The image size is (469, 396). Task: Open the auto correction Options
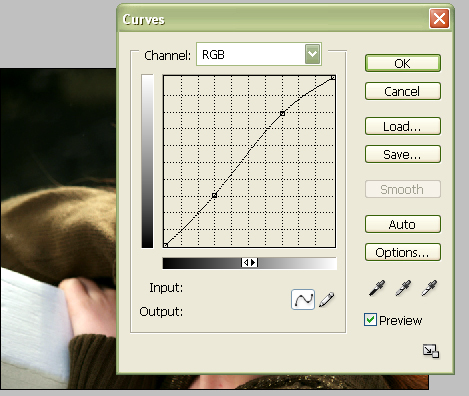(403, 252)
